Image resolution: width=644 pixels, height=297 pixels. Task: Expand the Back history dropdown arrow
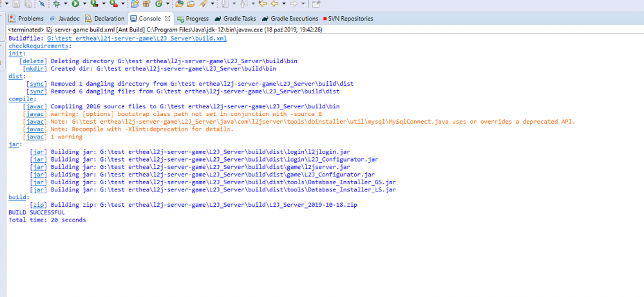click(283, 4)
